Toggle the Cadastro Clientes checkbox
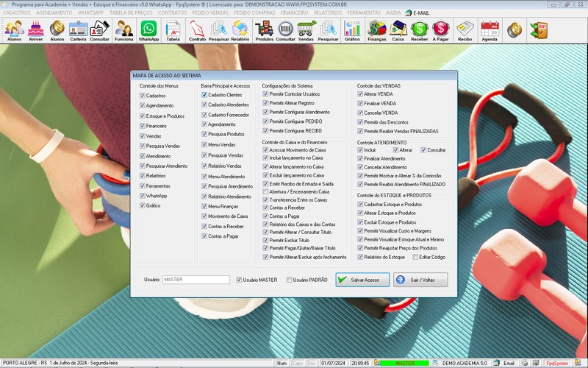Image resolution: width=588 pixels, height=368 pixels. click(x=204, y=95)
